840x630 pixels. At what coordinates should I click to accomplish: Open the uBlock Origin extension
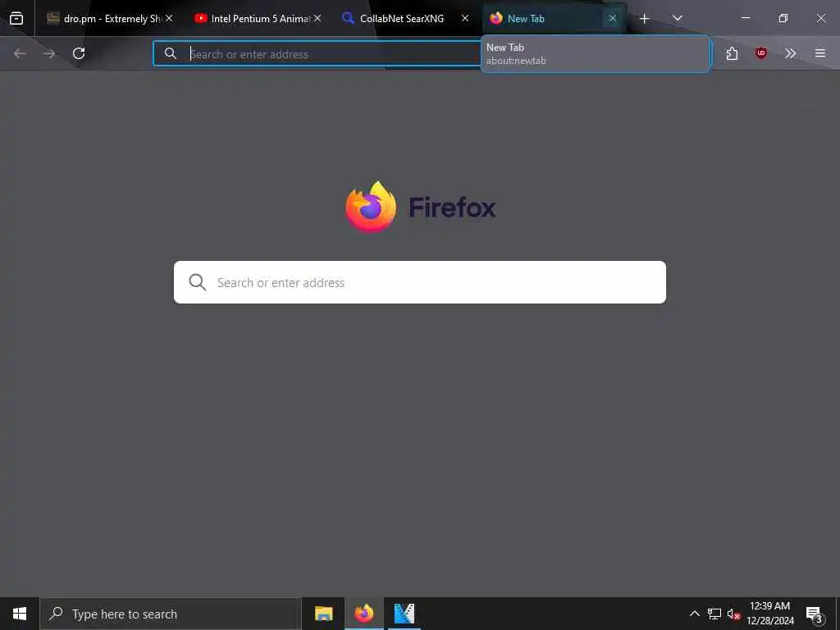[x=761, y=53]
